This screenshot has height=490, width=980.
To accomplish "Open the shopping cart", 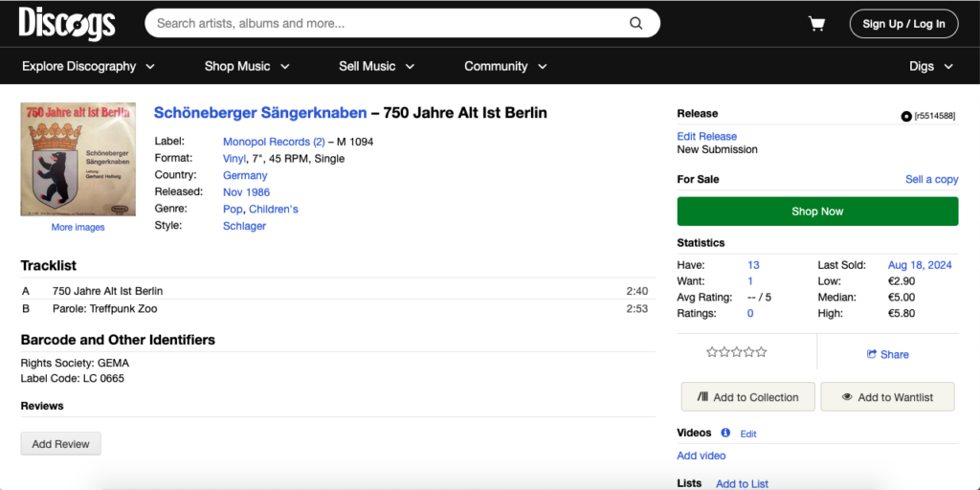I will coord(816,24).
